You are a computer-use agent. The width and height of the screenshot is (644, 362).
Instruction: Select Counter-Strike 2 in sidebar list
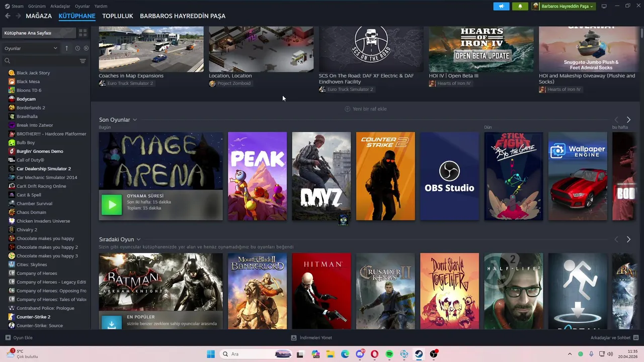(33, 317)
